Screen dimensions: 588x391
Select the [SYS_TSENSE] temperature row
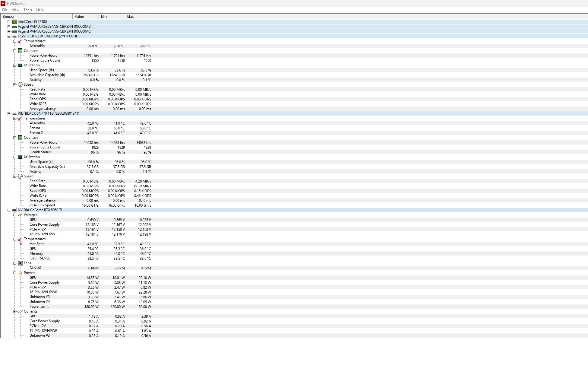coord(294,258)
